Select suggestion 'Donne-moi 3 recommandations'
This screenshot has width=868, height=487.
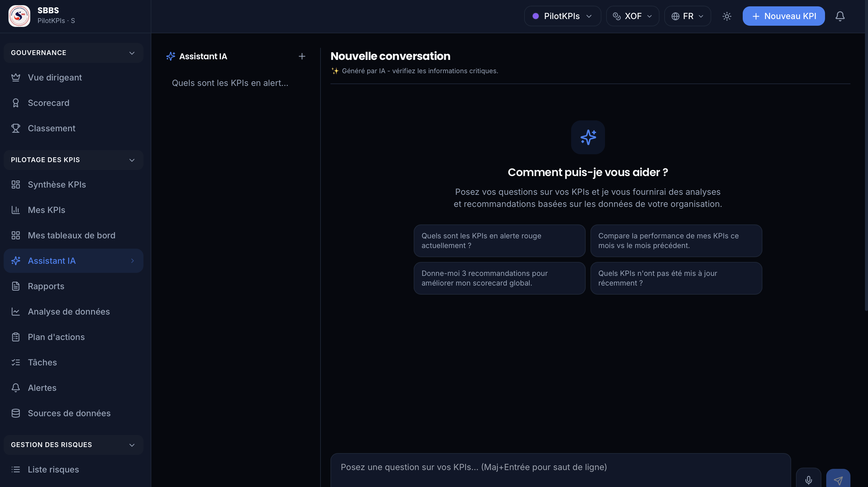point(499,278)
